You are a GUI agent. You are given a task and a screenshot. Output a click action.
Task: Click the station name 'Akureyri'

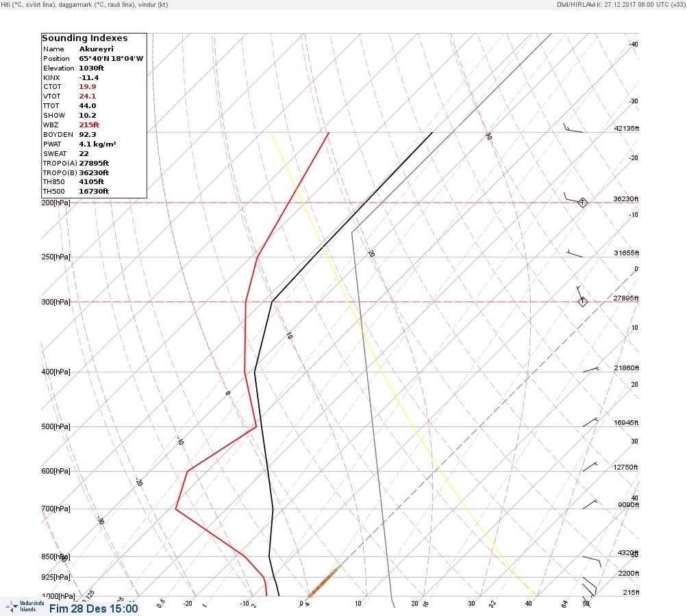97,49
